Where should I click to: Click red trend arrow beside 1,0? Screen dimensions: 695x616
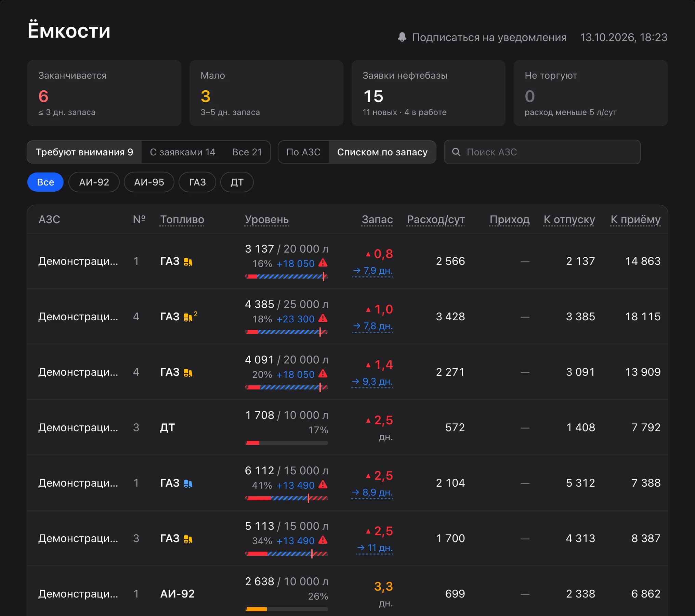click(x=368, y=310)
